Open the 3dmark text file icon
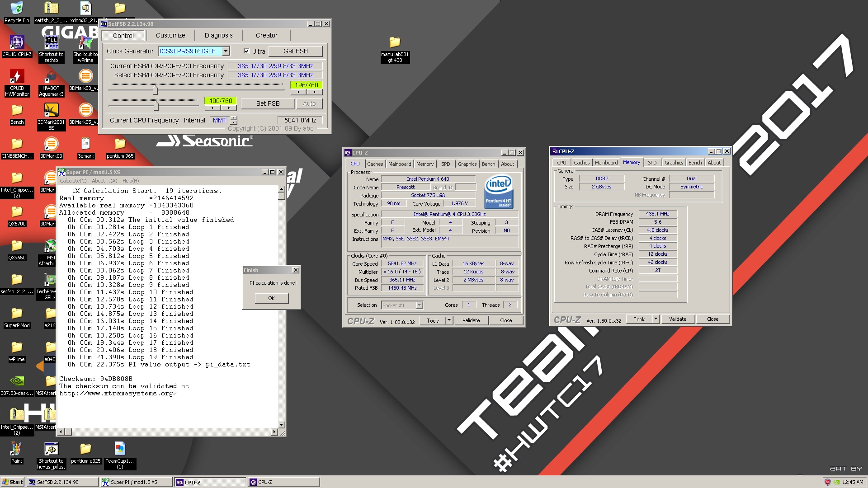 pos(85,148)
